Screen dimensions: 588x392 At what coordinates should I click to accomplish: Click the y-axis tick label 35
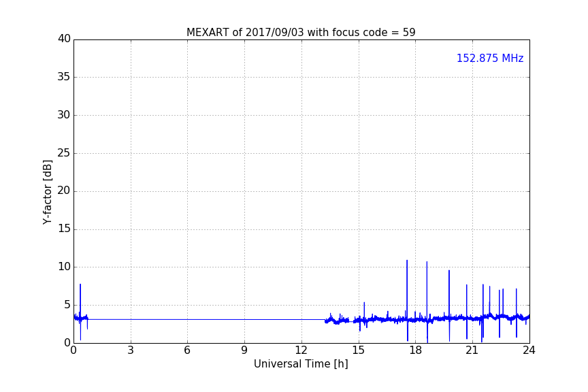click(64, 77)
